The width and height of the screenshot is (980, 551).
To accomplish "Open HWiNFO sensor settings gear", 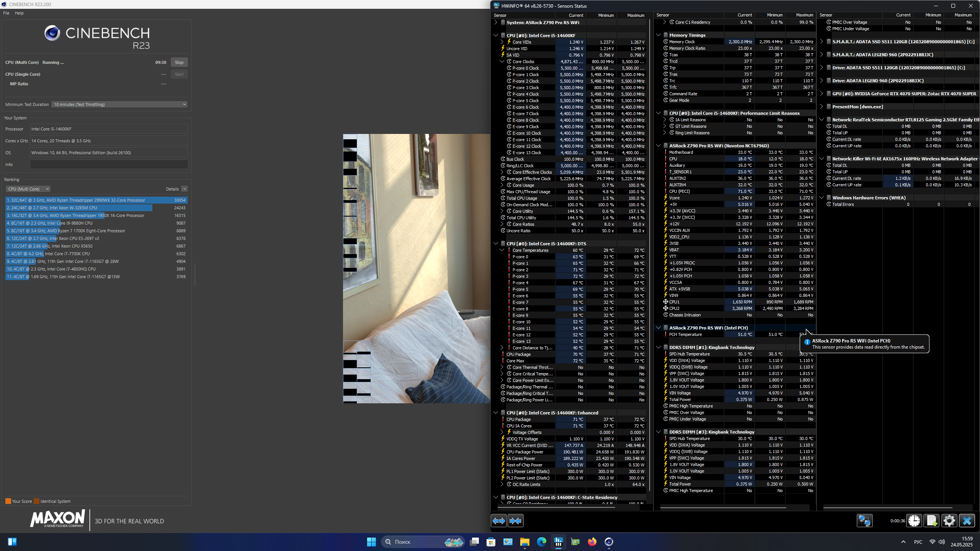I will [949, 521].
